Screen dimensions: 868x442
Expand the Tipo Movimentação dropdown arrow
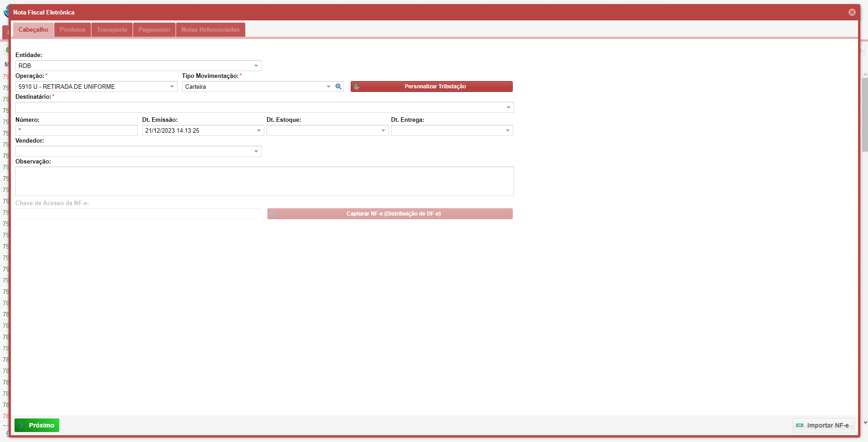pyautogui.click(x=329, y=86)
